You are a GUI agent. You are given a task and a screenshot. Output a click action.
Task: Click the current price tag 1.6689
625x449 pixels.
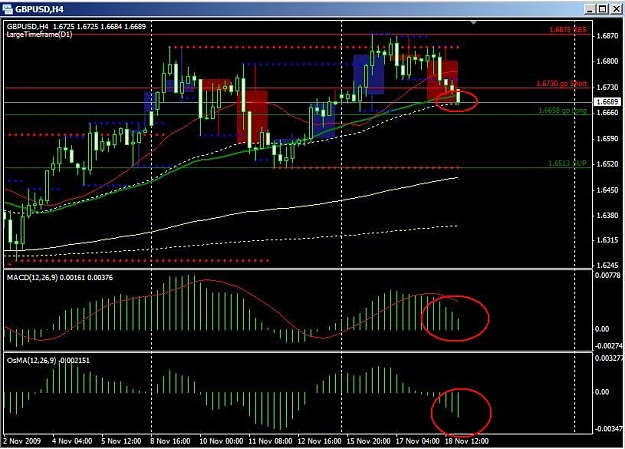click(x=607, y=102)
